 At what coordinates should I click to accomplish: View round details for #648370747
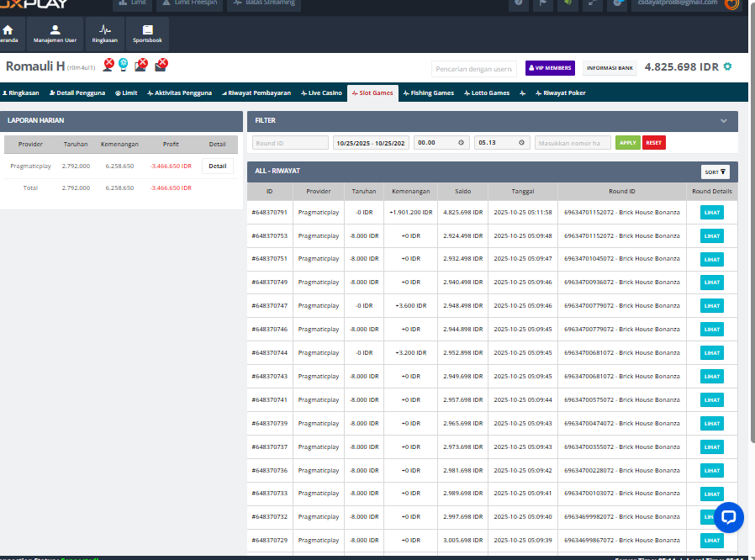(711, 306)
